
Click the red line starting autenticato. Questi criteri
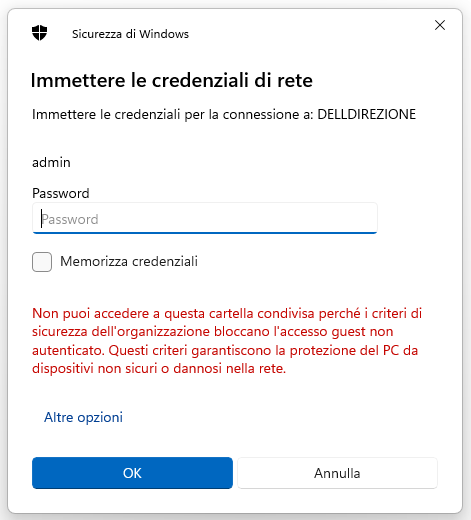(225, 350)
